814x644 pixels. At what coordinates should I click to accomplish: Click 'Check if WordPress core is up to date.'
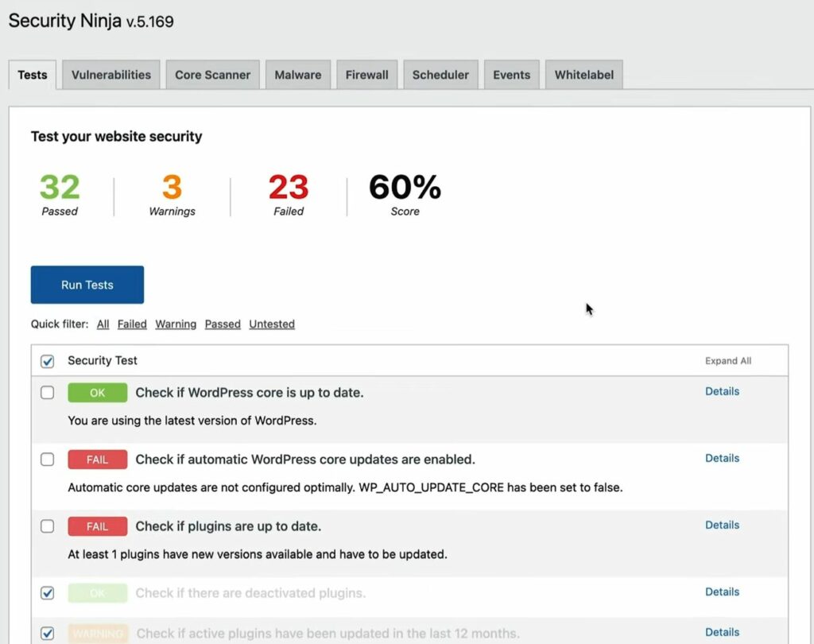point(250,393)
